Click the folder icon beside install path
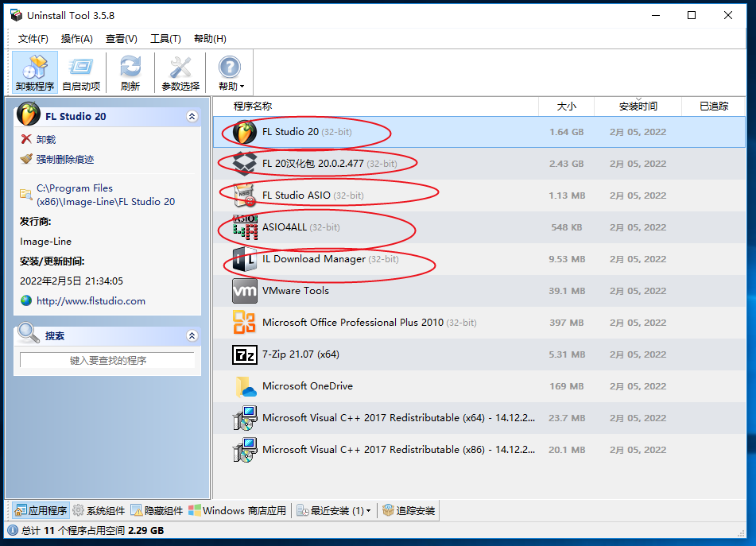 (25, 194)
